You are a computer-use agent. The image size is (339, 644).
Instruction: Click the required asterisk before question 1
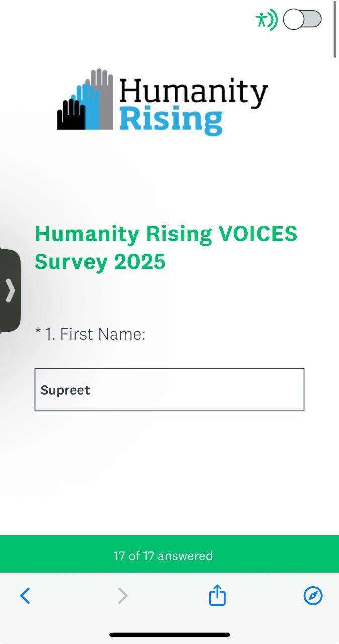pos(38,332)
